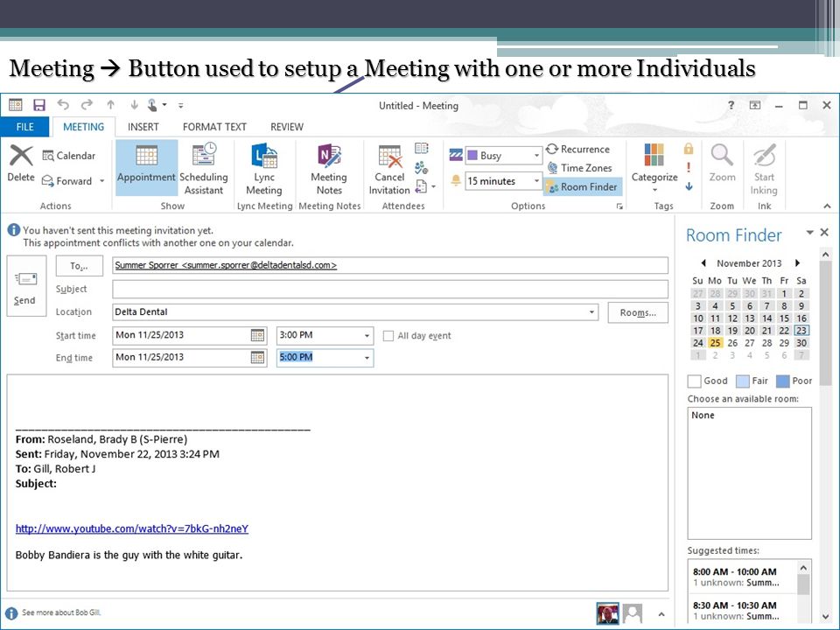Switch to the INSERT tab
This screenshot has width=840, height=630.
(x=143, y=127)
